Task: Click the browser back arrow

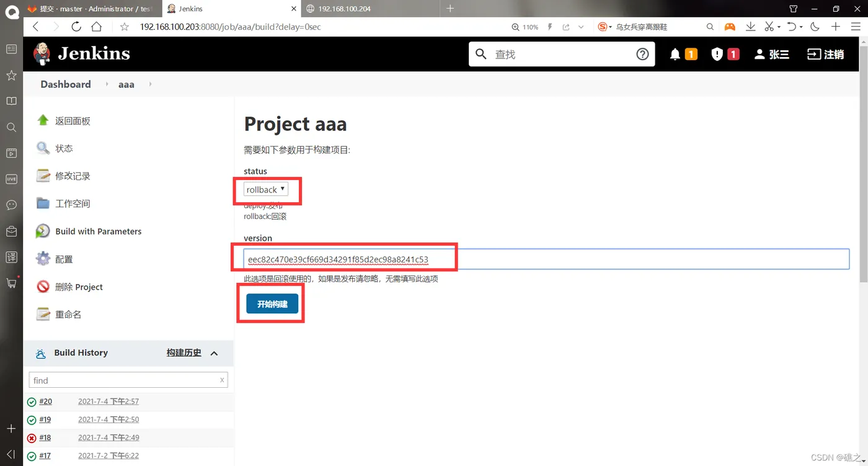Action: 35,27
